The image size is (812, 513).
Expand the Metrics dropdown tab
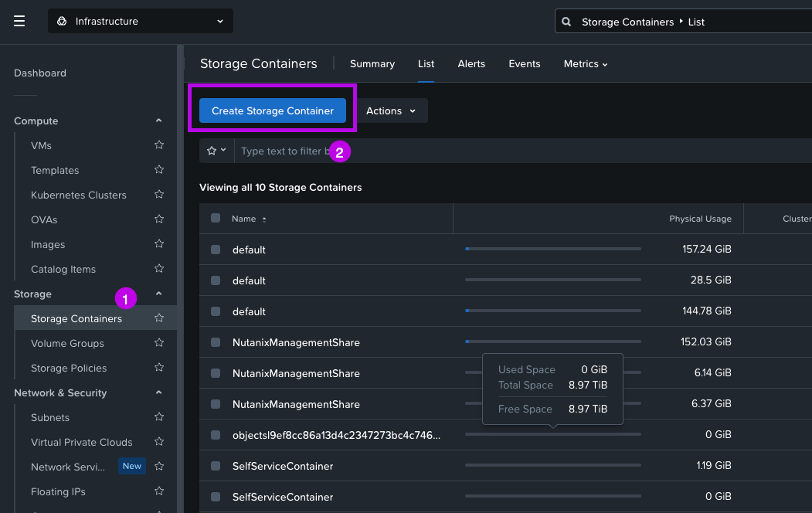pyautogui.click(x=585, y=63)
